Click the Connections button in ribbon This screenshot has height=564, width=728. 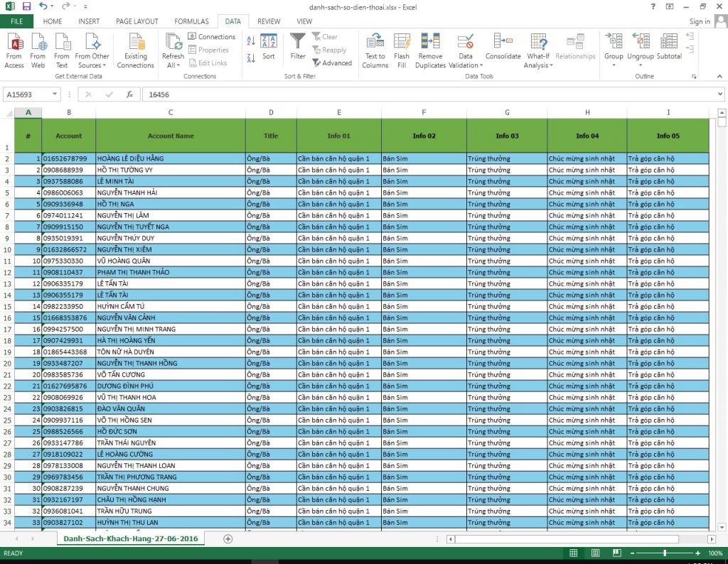coord(212,37)
